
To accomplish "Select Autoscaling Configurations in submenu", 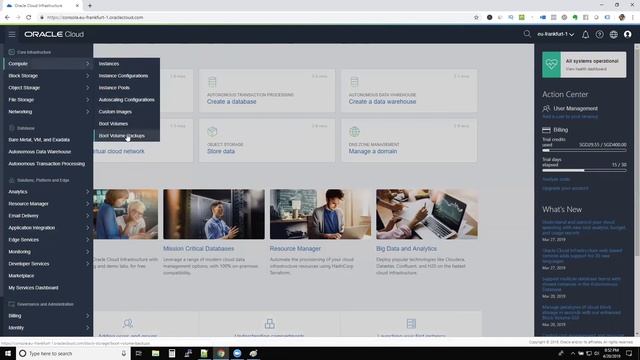I will click(x=127, y=100).
